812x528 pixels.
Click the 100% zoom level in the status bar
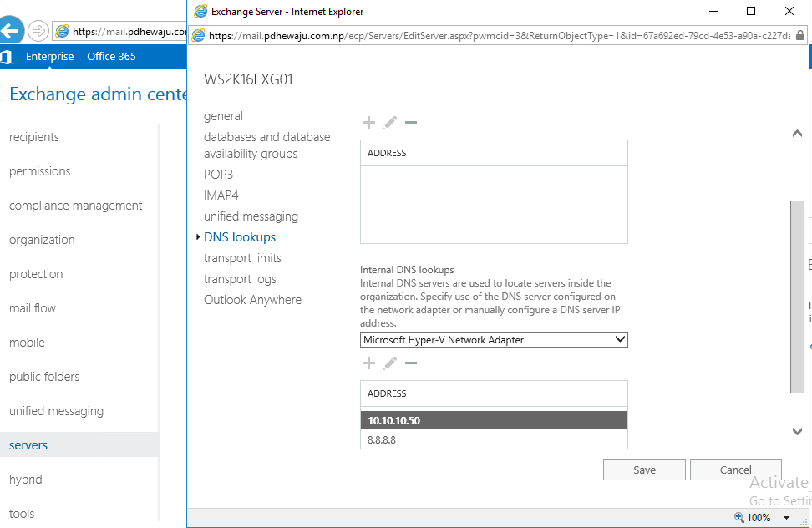tap(759, 518)
